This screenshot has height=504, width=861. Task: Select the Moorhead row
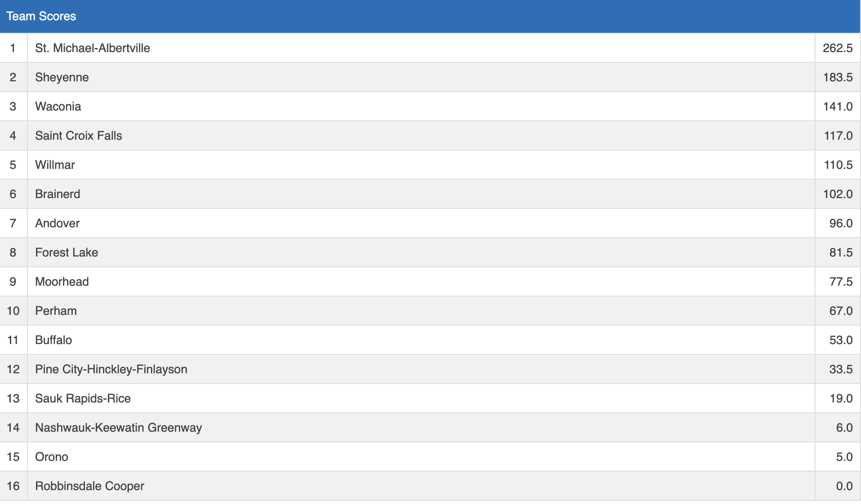[x=62, y=282]
